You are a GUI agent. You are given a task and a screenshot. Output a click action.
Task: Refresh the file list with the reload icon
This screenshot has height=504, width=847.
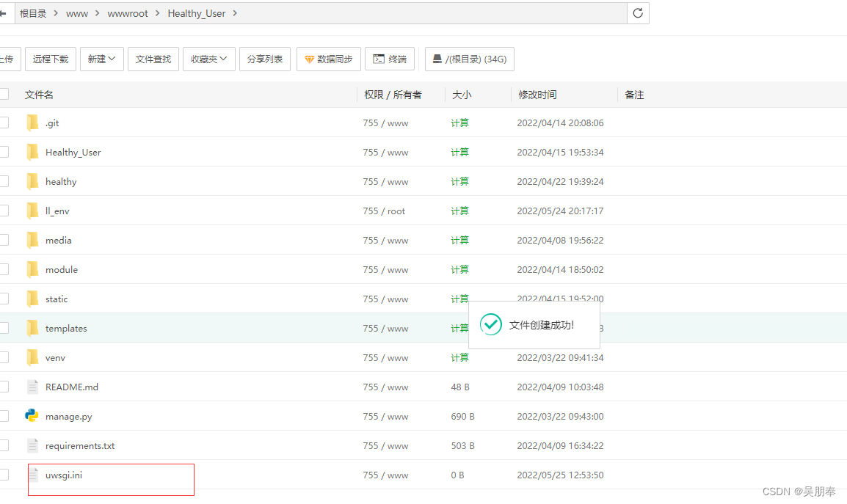pos(637,13)
